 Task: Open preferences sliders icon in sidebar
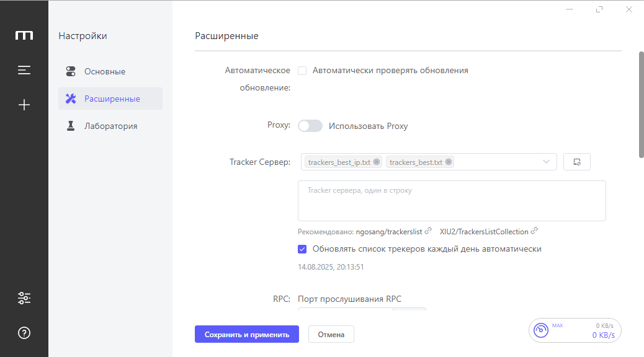(24, 298)
